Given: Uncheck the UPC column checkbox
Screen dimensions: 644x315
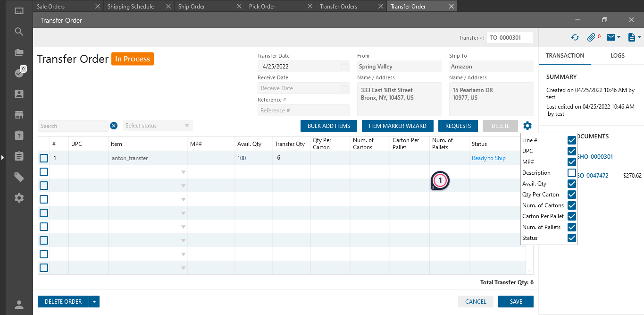Looking at the screenshot, I should coord(571,151).
